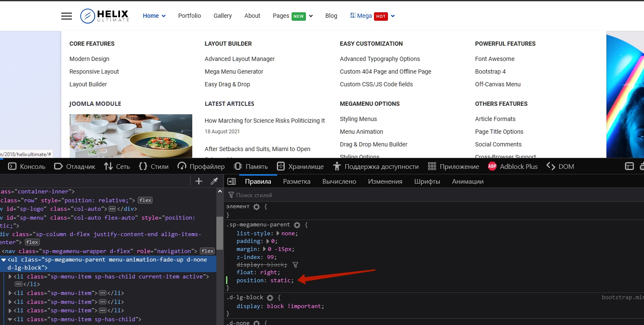
Task: Activate the eyedropper color picker tool
Action: (214, 182)
